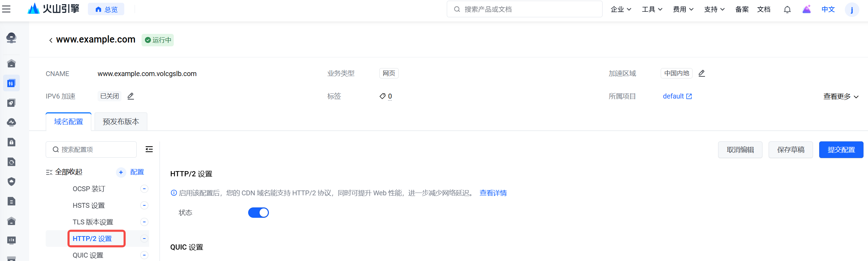Screen dimensions: 868x261
Task: Remove QUIC 设置 with its minus icon
Action: tap(144, 255)
